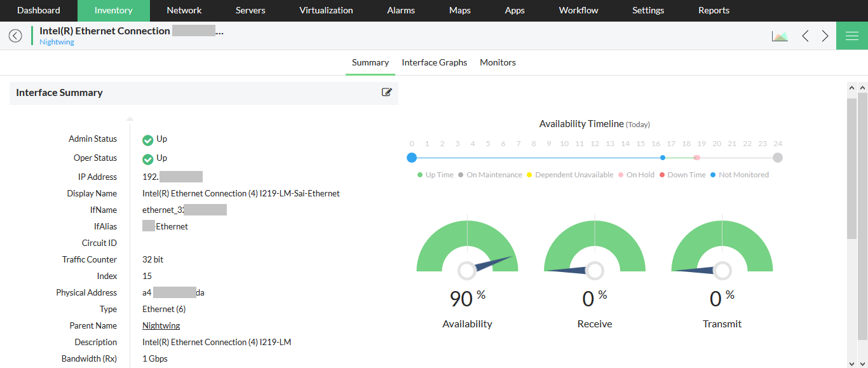Open the edit pencil on Interface Summary

click(386, 92)
